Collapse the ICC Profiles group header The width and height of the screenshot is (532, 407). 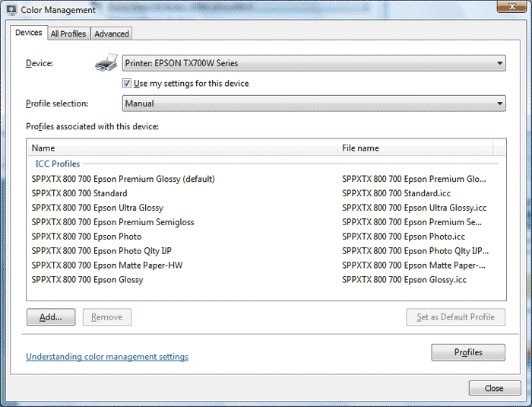point(57,164)
